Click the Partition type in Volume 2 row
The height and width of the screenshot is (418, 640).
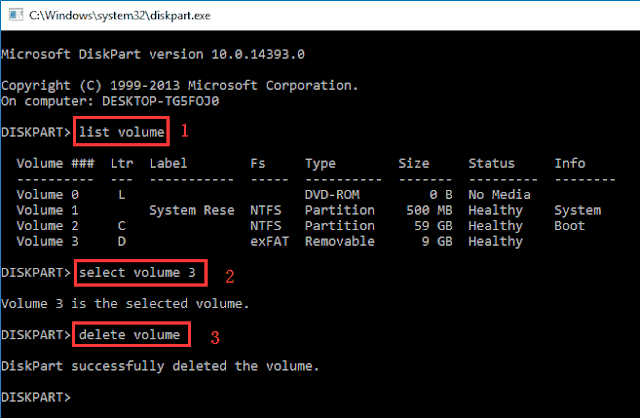[x=340, y=225]
